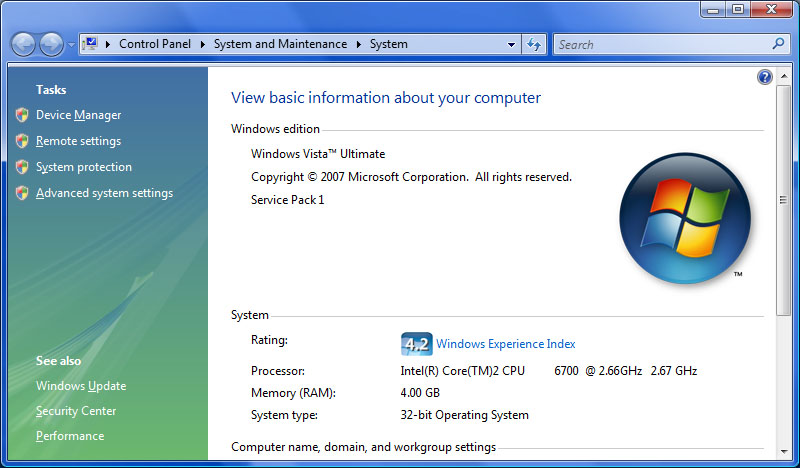Expand the arrow after Control Panel breadcrumb
This screenshot has width=800, height=468.
pos(202,44)
